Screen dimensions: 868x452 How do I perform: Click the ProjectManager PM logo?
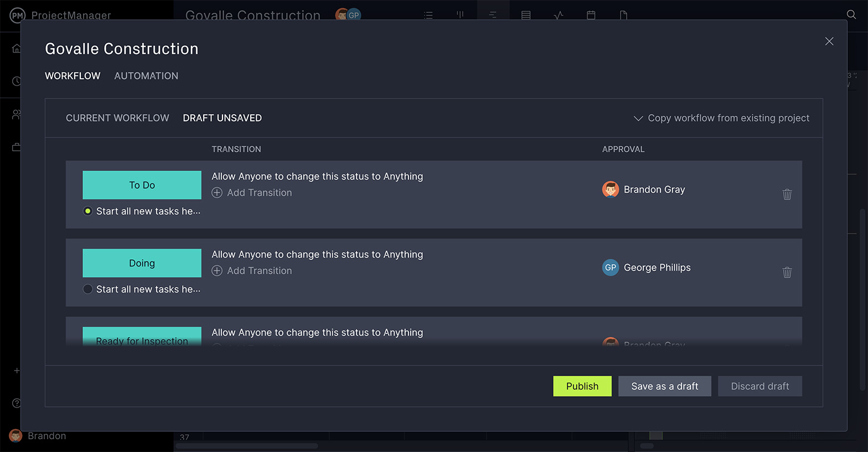[17, 16]
